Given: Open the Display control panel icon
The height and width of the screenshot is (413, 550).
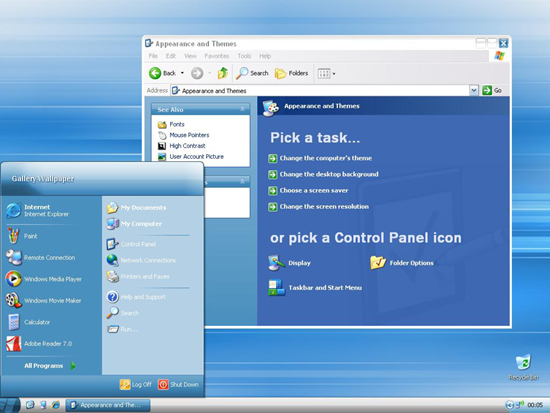Looking at the screenshot, I should 290,263.
